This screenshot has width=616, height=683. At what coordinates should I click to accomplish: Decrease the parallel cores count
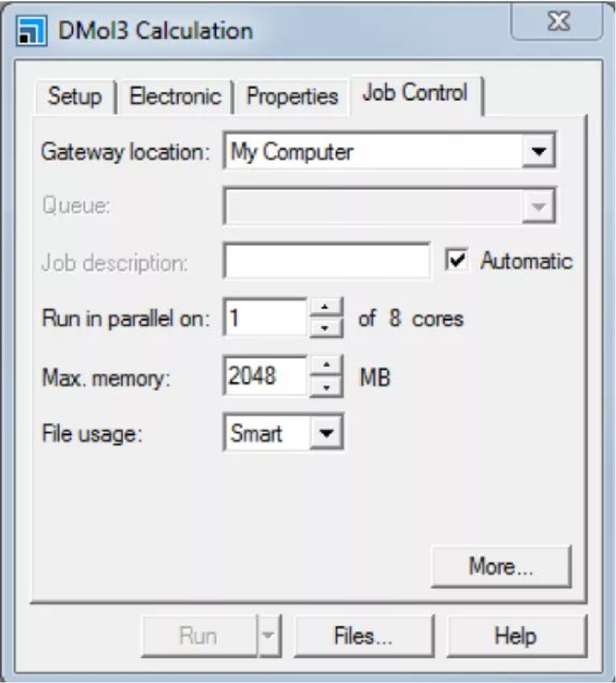point(326,326)
